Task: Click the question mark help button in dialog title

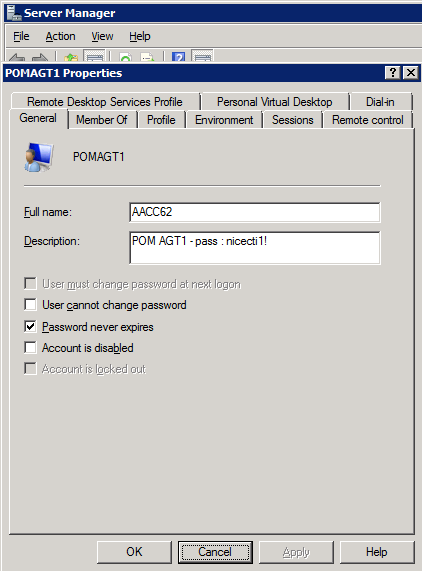Action: 393,73
